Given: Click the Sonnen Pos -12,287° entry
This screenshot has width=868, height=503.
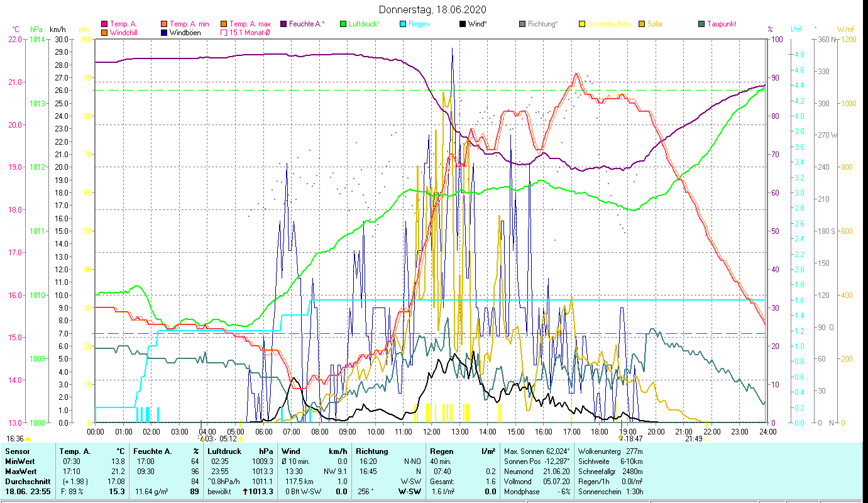Looking at the screenshot, I should (x=537, y=462).
